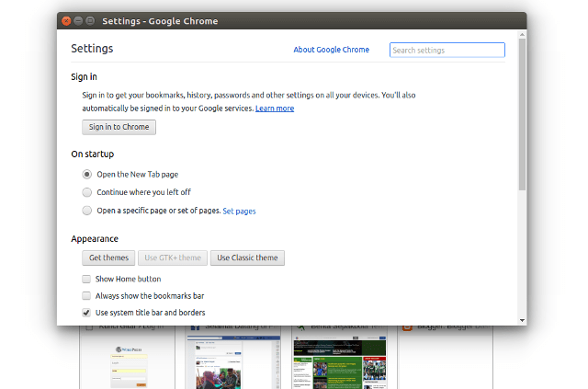The height and width of the screenshot is (389, 588).
Task: Minimize the Settings window
Action: click(78, 21)
